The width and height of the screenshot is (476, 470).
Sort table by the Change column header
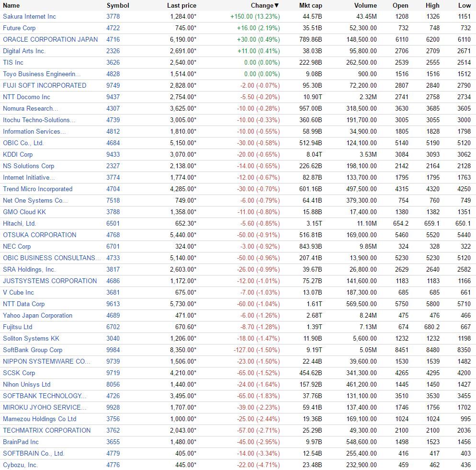coord(264,5)
